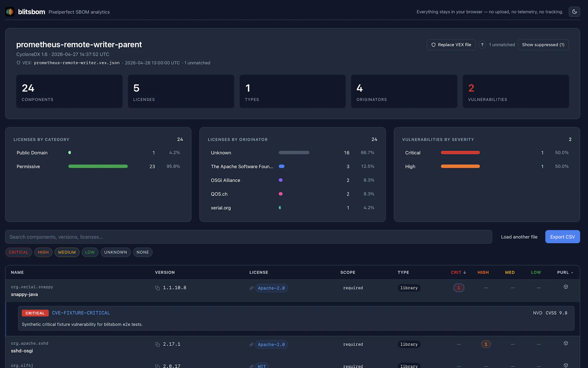Select the Originators summary card
This screenshot has width=588, height=368.
(x=404, y=92)
